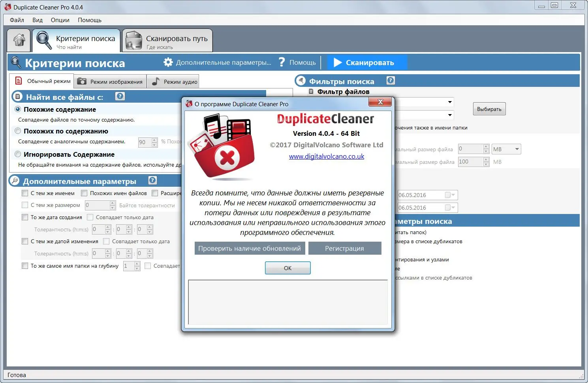This screenshot has height=383, width=588.
Task: Click OK in About dialog
Action: coord(287,268)
